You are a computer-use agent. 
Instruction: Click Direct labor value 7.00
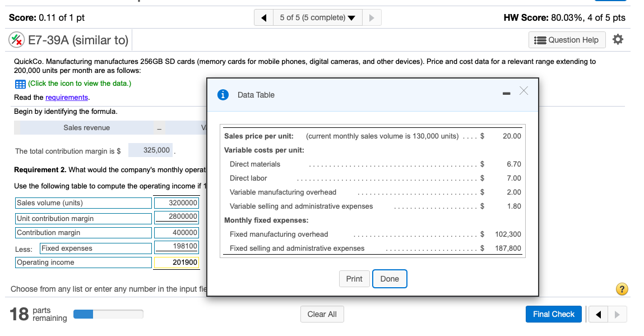click(x=514, y=178)
